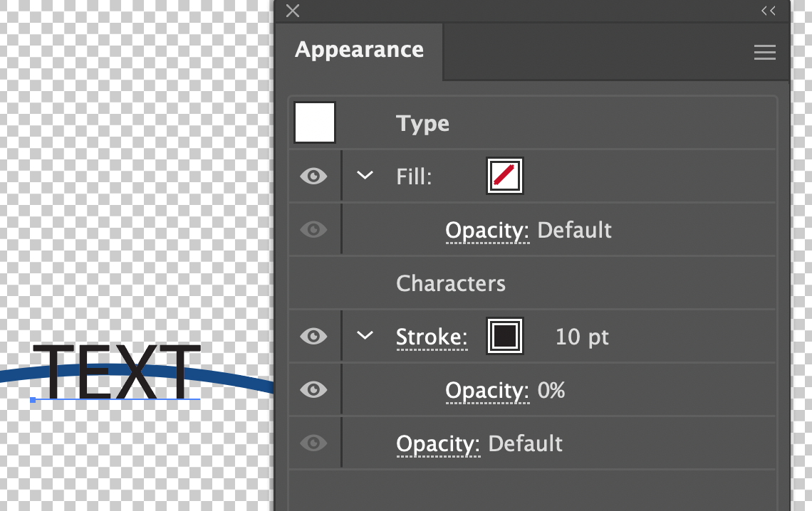Click the 10 pt stroke weight value
This screenshot has width=812, height=511.
(582, 336)
